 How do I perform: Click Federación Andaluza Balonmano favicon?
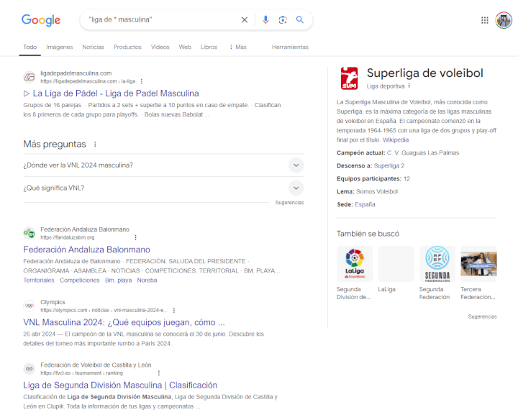29,233
